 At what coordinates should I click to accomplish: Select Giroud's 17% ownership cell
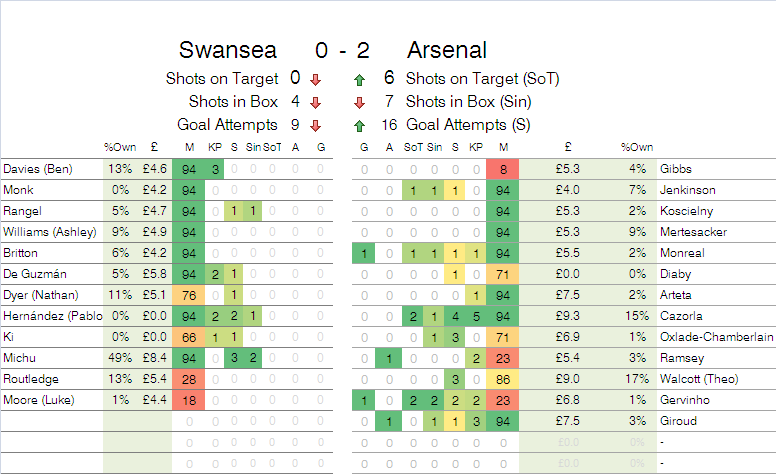tap(634, 380)
